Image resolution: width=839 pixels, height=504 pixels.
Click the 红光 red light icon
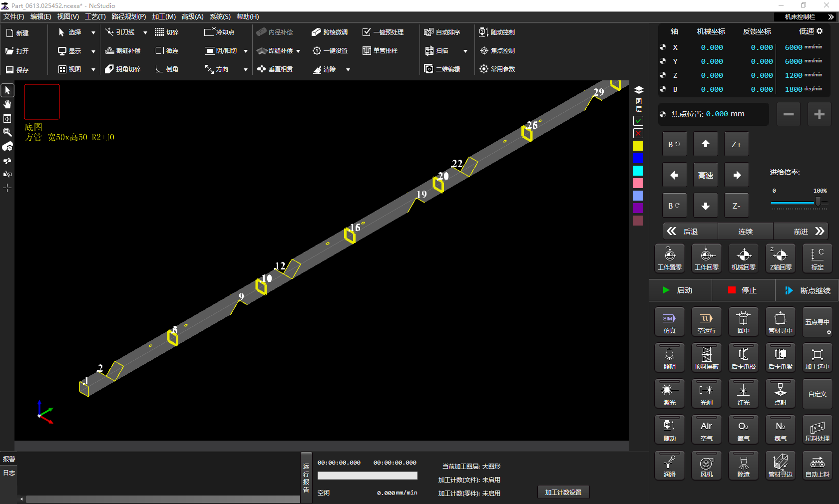(x=743, y=394)
